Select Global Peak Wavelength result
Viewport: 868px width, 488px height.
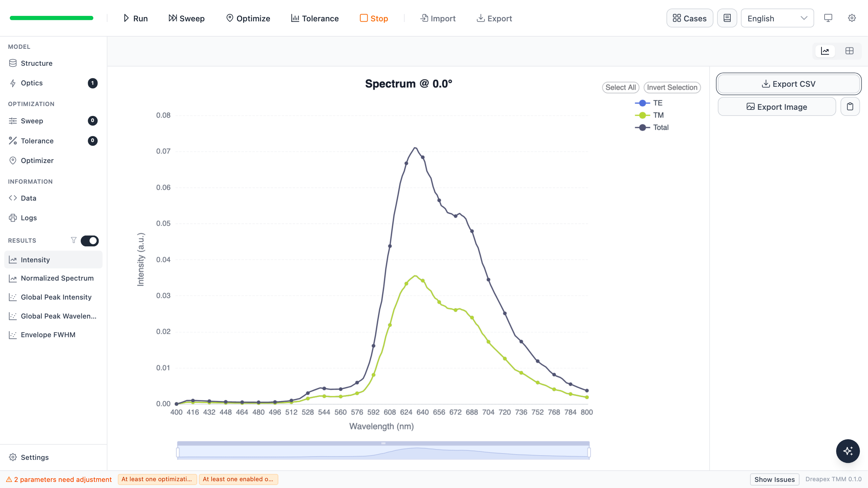[x=54, y=316]
